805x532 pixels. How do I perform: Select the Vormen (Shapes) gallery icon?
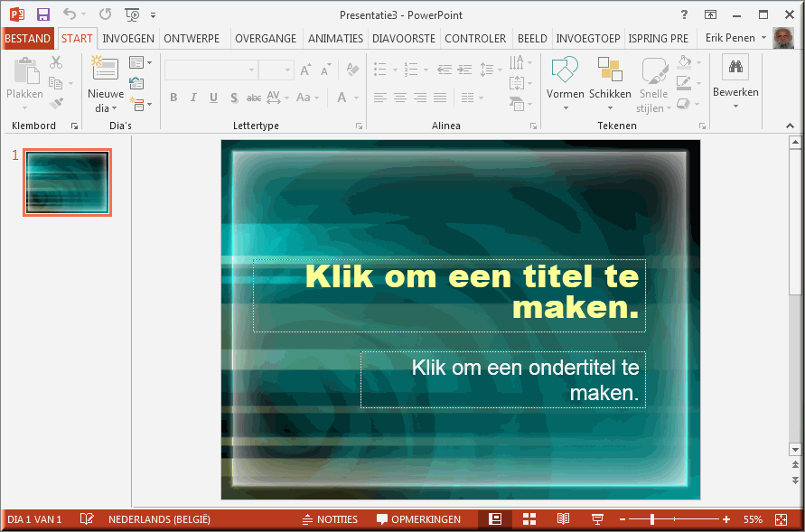point(565,70)
